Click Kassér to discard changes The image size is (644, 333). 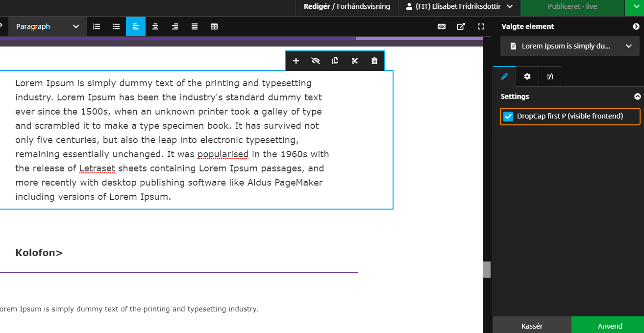coord(532,325)
